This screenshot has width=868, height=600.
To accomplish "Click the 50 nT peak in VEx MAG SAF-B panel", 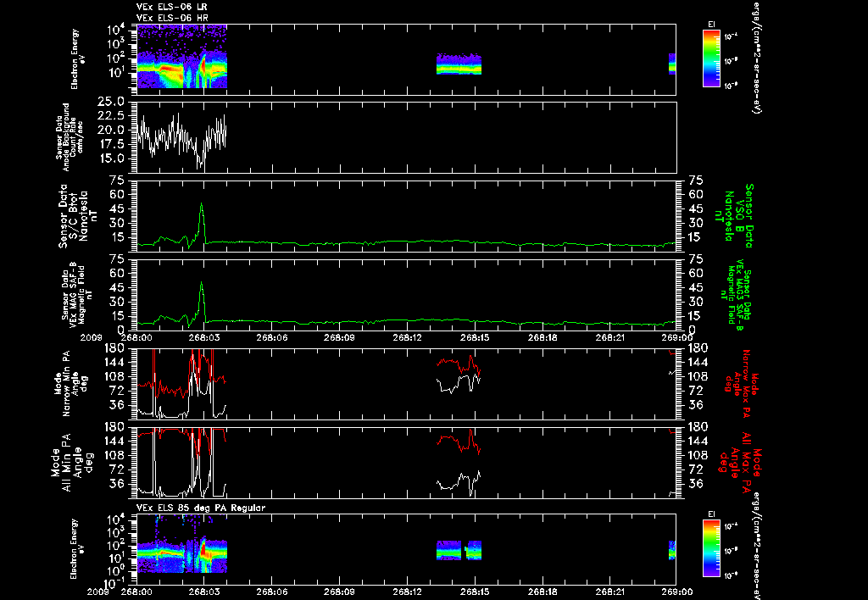I will 202,284.
